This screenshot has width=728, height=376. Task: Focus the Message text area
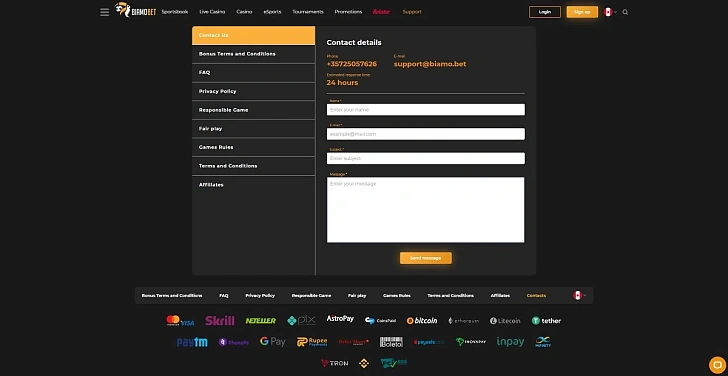pyautogui.click(x=426, y=210)
